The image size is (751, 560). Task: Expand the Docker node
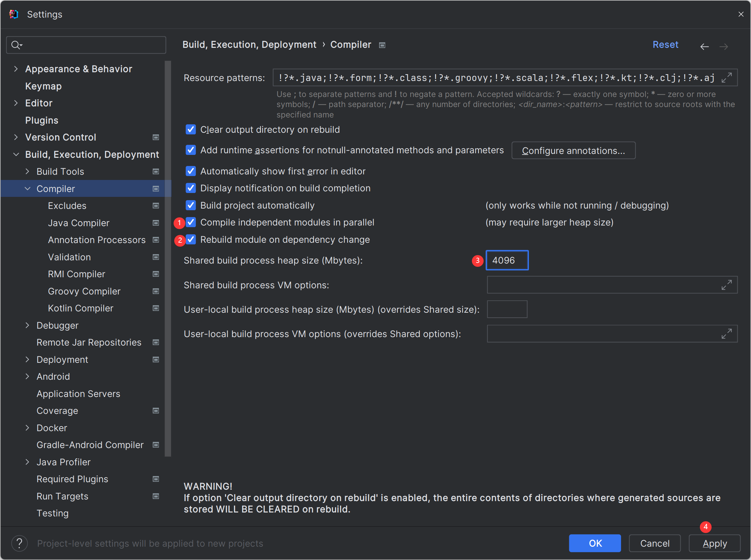click(27, 428)
